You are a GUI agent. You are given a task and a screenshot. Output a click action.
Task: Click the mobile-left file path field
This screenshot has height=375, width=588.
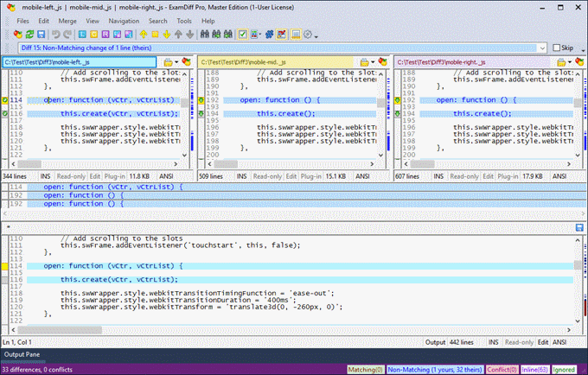80,62
